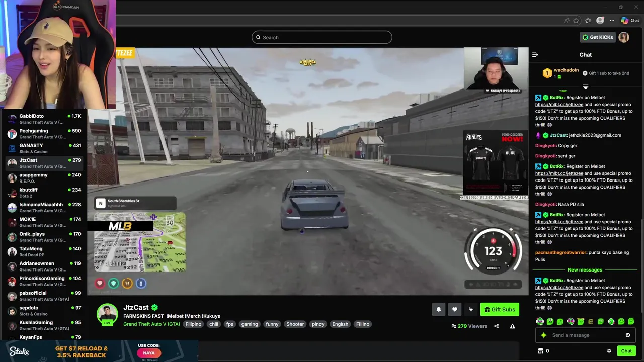Open KushlaGaming channel in sidebar
Viewport: 644px width, 362px height.
tap(44, 325)
